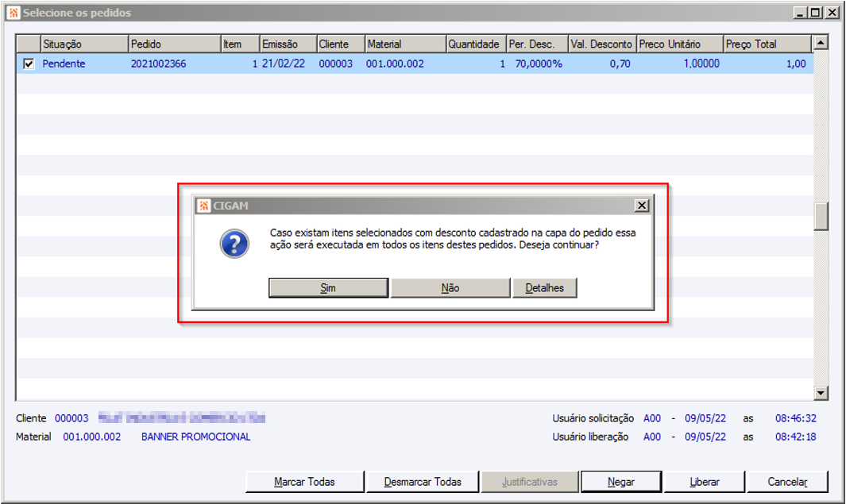Click the Quantidade column header
This screenshot has width=846, height=504.
pyautogui.click(x=477, y=44)
